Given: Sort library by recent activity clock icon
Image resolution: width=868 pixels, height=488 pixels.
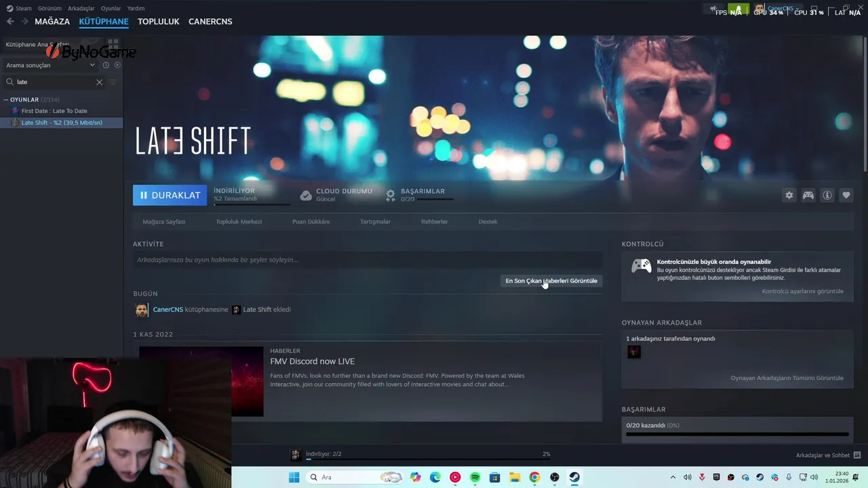Looking at the screenshot, I should pos(106,65).
